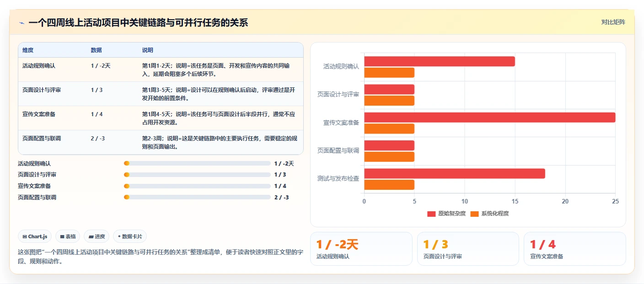The width and height of the screenshot is (644, 284).
Task: Click the 对比矩阵 label in the header
Action: point(613,22)
